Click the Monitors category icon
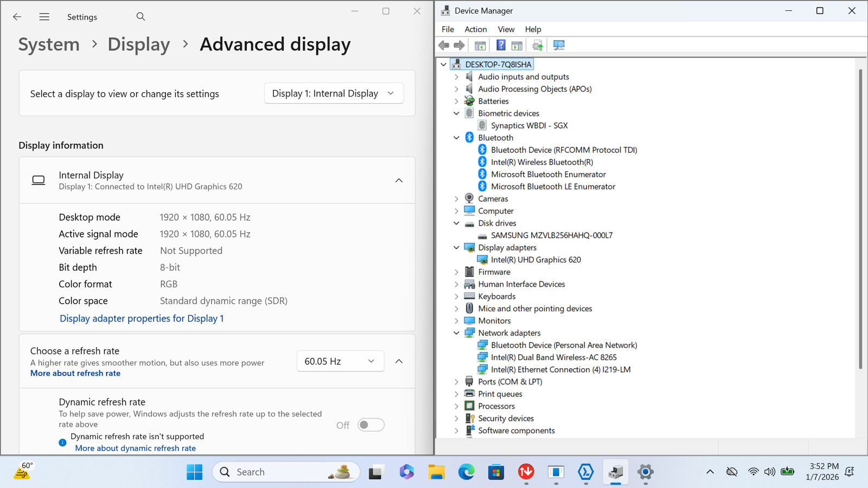868x488 pixels. (469, 320)
